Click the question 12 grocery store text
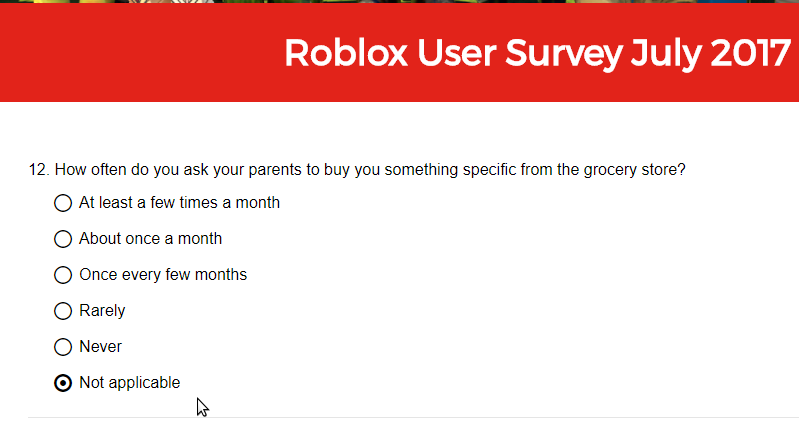This screenshot has height=421, width=799. click(370, 170)
